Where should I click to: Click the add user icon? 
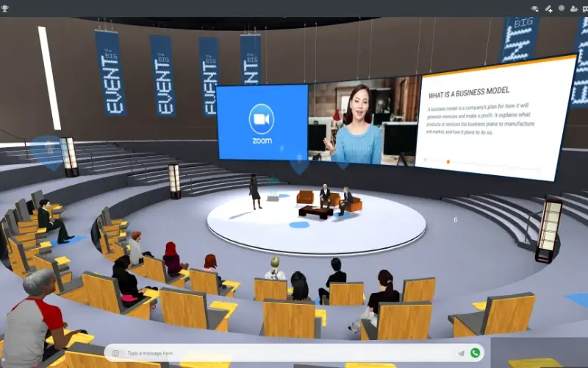(x=574, y=9)
